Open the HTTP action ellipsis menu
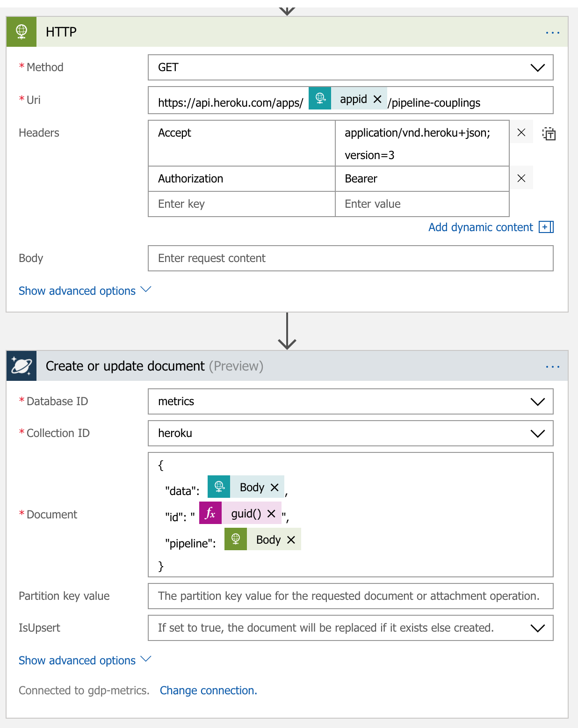578x728 pixels. (x=553, y=33)
